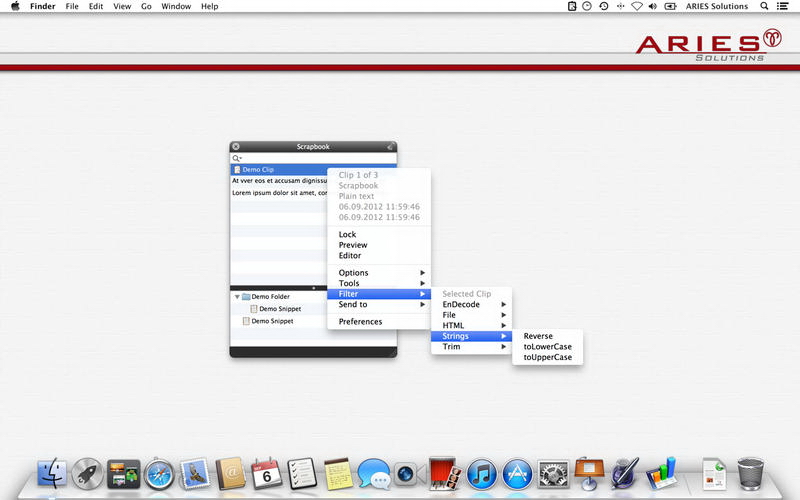The height and width of the screenshot is (500, 800).
Task: Click the Demo Clip document icon
Action: click(x=237, y=170)
